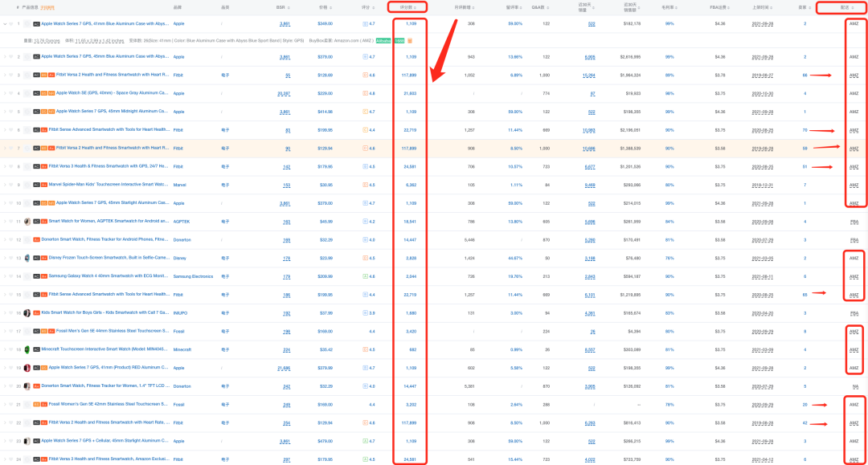
Task: Click rating grade icon beside 4.2 in row 11
Action: [366, 221]
